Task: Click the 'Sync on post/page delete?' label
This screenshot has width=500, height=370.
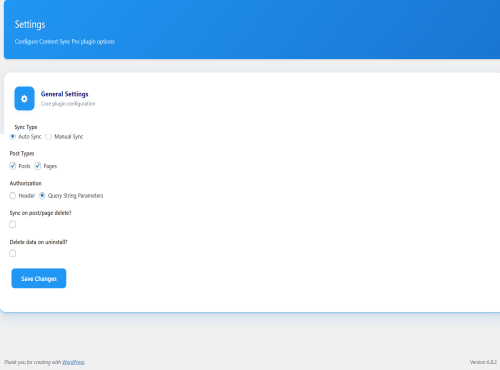Action: point(40,213)
